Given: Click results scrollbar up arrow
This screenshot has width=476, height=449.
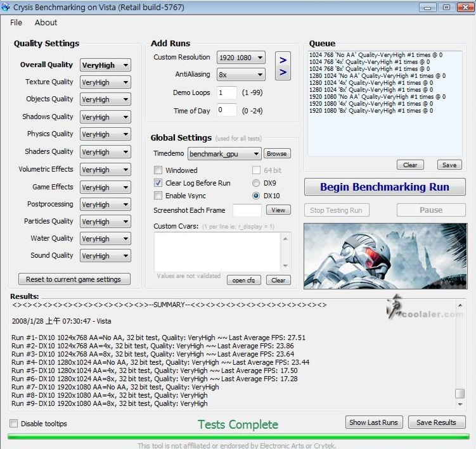Looking at the screenshot, I should 460,305.
